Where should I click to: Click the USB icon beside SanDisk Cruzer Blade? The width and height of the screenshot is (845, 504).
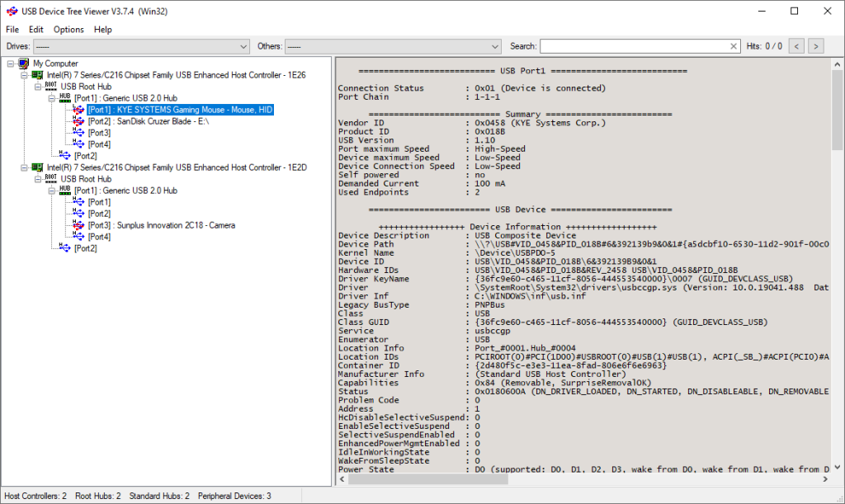[x=78, y=121]
